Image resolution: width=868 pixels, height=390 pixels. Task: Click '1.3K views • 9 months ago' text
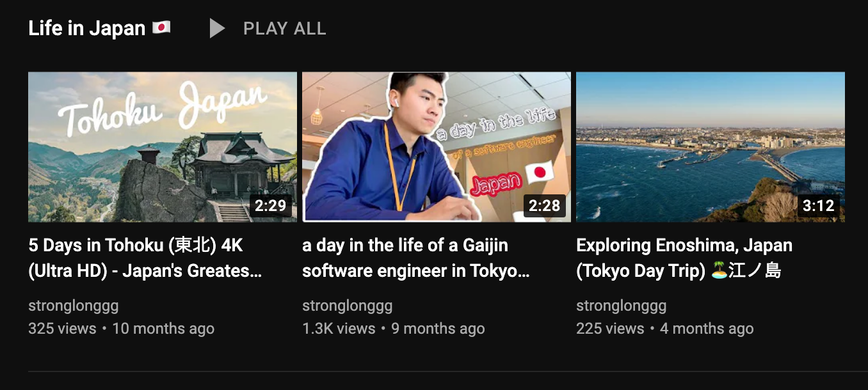[x=394, y=329]
